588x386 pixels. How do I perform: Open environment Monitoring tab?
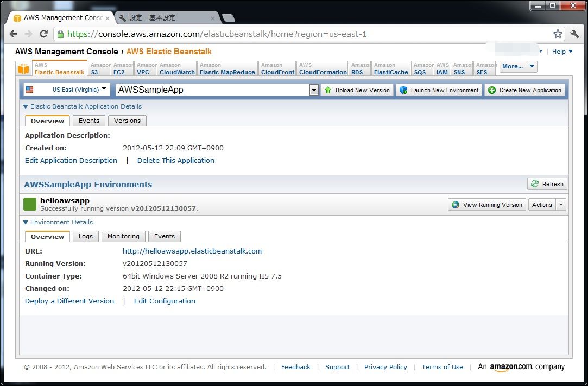pyautogui.click(x=123, y=236)
